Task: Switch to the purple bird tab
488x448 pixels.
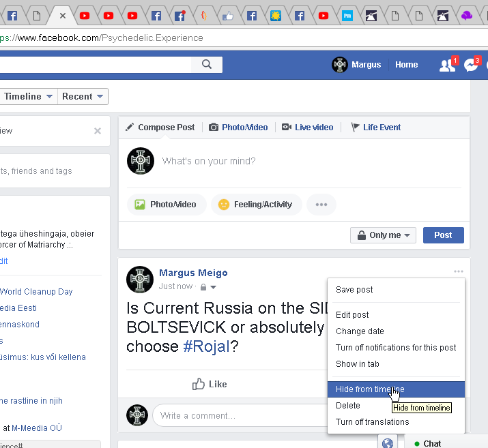Action: point(467,16)
